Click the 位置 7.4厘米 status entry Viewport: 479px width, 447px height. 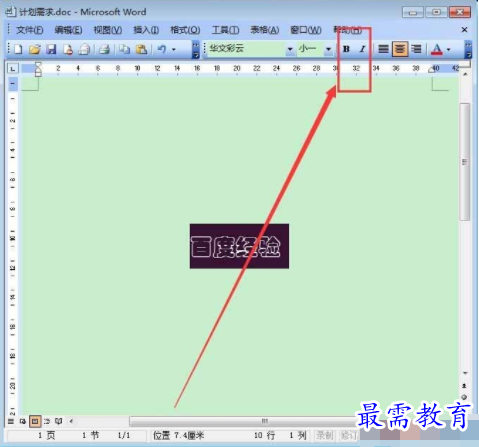[178, 435]
